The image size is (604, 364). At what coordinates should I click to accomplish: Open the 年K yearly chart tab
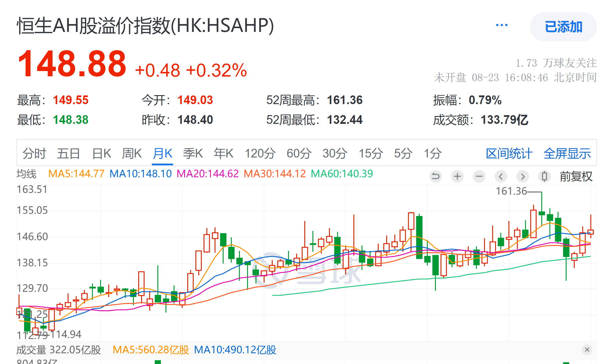click(223, 153)
